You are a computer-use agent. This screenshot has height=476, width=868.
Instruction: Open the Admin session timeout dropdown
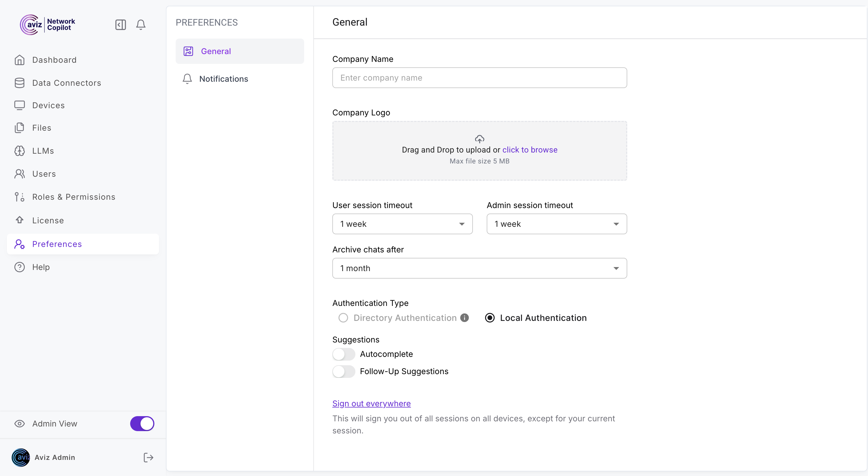[x=556, y=224]
